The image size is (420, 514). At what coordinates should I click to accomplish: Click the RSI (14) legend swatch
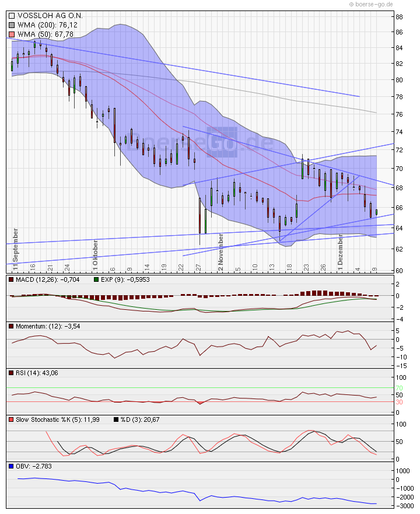pos(11,373)
